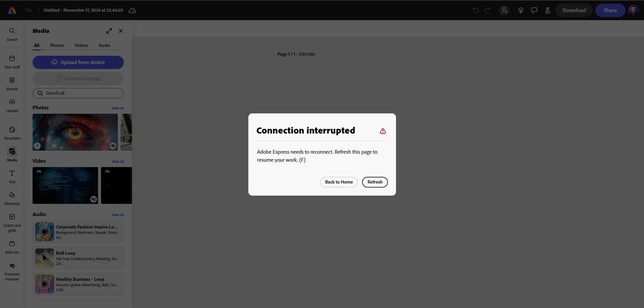Select the colorful eye photo thumbnail
Viewport: 644px width, 308px height.
tap(75, 132)
